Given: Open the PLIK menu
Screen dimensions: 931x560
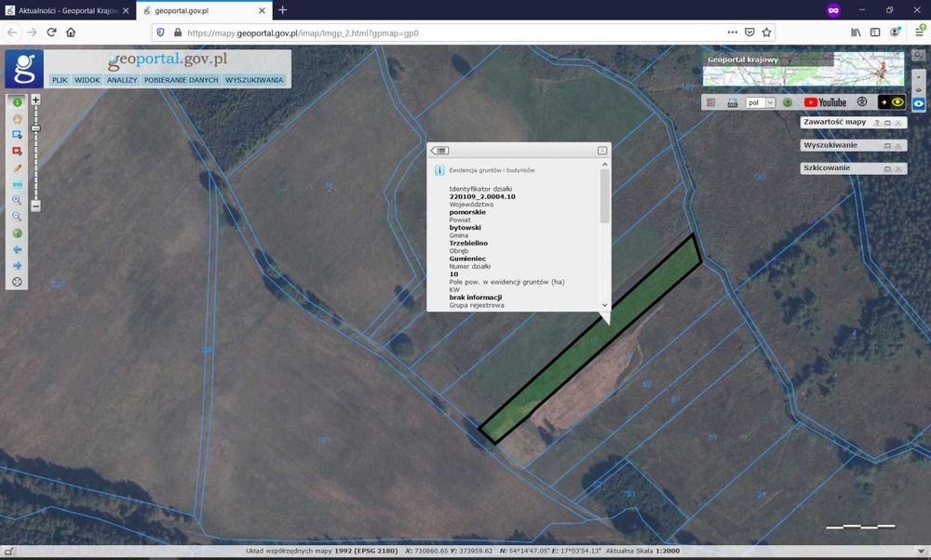Looking at the screenshot, I should pyautogui.click(x=60, y=80).
